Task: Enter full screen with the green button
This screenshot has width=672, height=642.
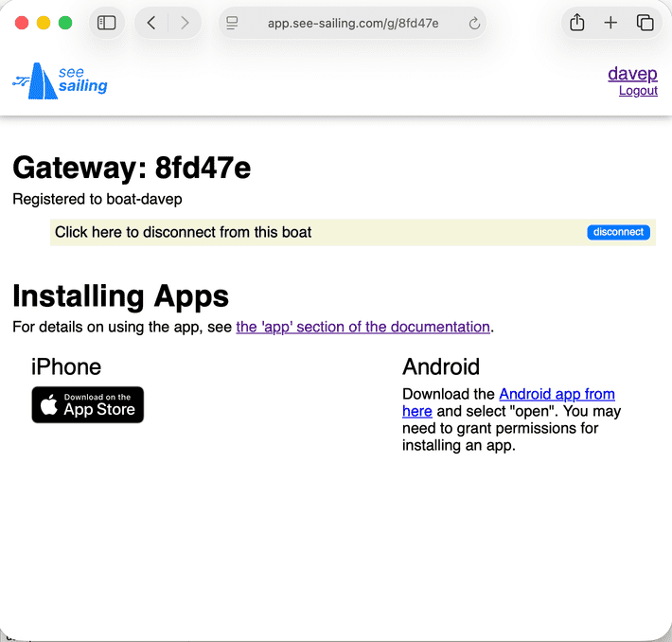Action: click(x=65, y=23)
